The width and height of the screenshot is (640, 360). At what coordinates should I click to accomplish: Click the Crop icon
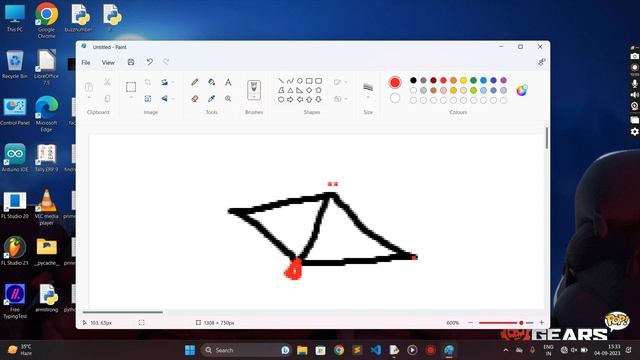tap(148, 82)
